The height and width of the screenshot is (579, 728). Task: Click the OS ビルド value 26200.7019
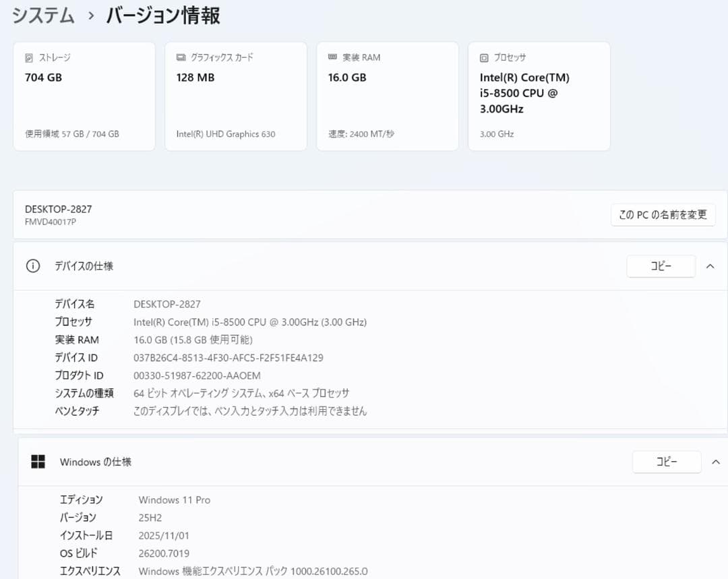(164, 553)
